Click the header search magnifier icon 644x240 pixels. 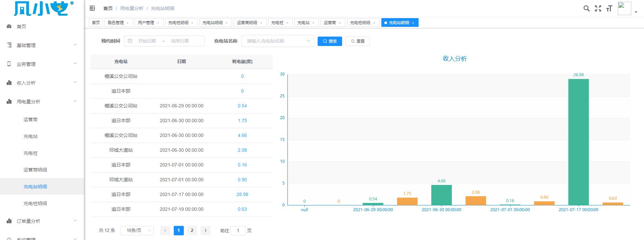pyautogui.click(x=586, y=8)
